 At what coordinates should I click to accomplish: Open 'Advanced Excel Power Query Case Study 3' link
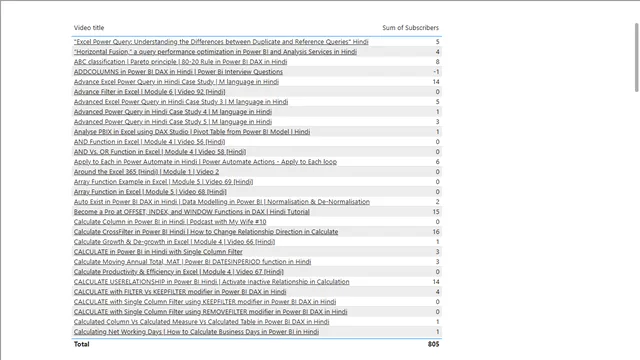pyautogui.click(x=181, y=102)
